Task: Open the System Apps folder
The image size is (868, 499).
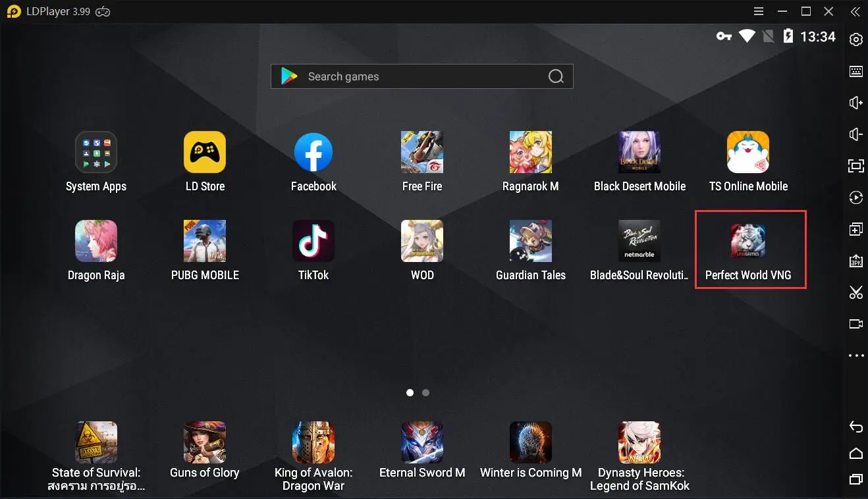Action: [96, 152]
